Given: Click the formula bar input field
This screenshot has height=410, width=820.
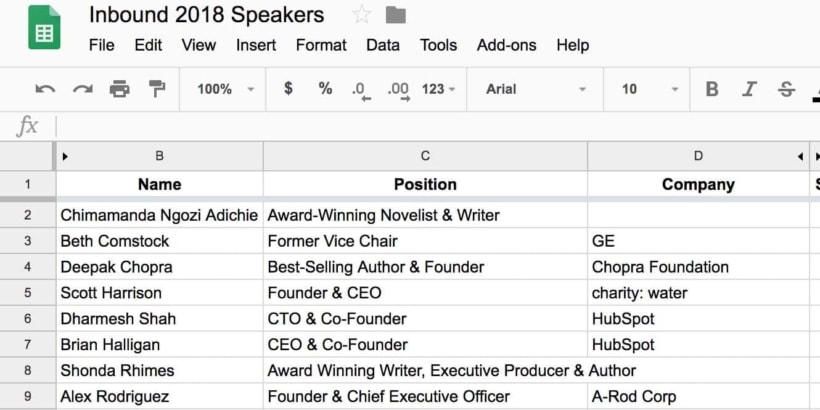Looking at the screenshot, I should tap(430, 126).
